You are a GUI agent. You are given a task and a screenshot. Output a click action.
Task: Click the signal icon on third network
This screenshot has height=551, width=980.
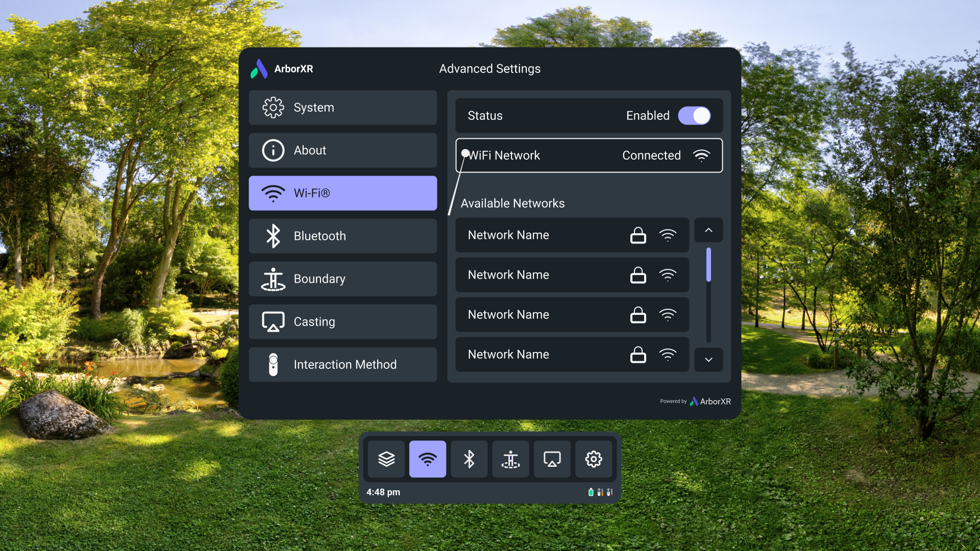click(x=668, y=315)
